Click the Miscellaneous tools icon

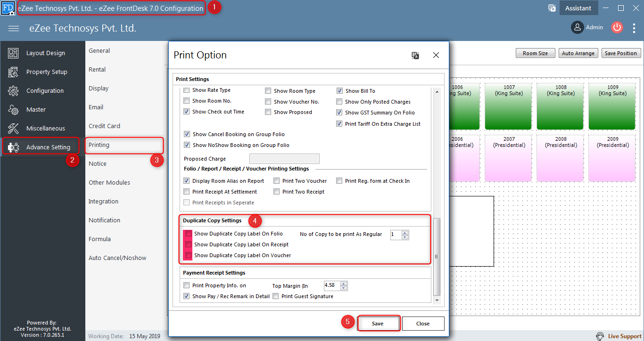(13, 128)
